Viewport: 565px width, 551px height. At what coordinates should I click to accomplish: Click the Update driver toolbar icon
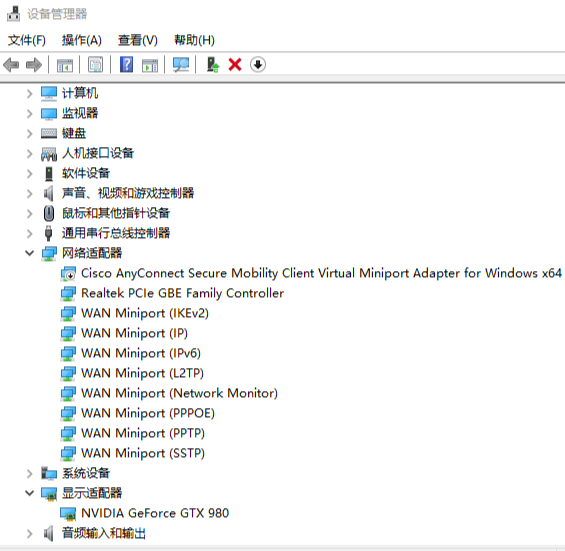coord(213,65)
